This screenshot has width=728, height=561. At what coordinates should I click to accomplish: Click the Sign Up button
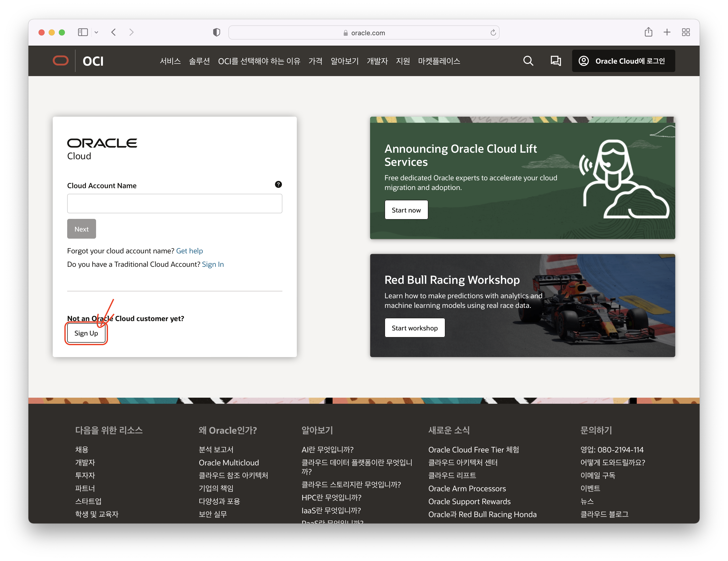pyautogui.click(x=86, y=333)
